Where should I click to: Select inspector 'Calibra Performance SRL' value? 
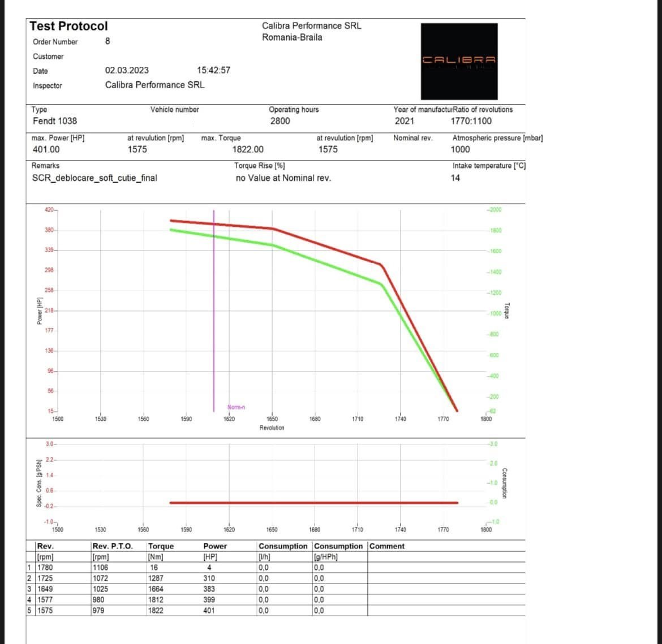[154, 85]
